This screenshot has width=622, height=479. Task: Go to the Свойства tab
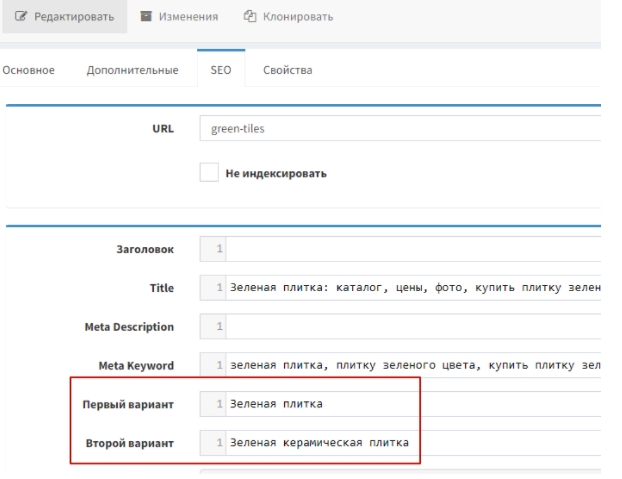[287, 71]
